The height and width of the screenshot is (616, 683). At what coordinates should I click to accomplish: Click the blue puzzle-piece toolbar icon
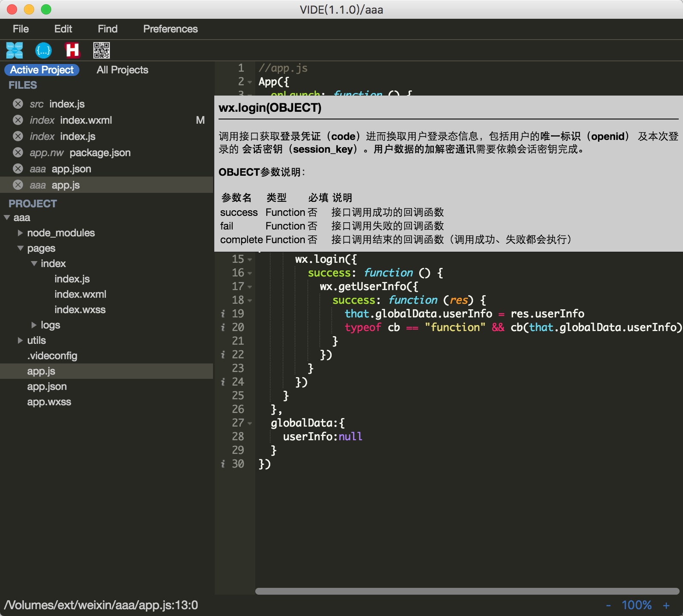point(15,50)
